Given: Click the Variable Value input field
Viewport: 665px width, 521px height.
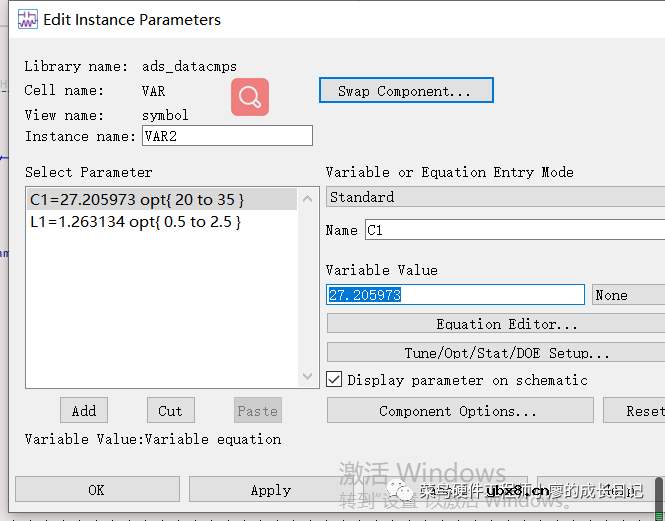Looking at the screenshot, I should click(x=455, y=295).
